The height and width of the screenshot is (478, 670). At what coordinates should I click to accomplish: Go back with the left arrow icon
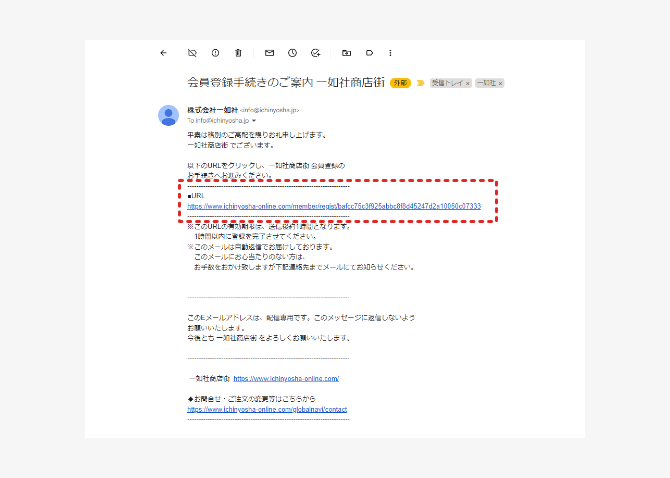click(163, 53)
